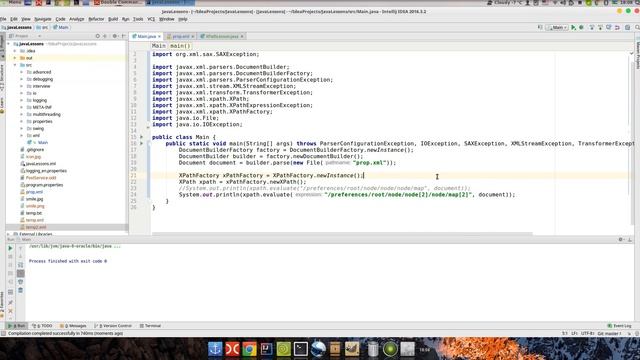Click the stop process icon in Run window
This screenshot has height=360, width=640.
pos(11,256)
